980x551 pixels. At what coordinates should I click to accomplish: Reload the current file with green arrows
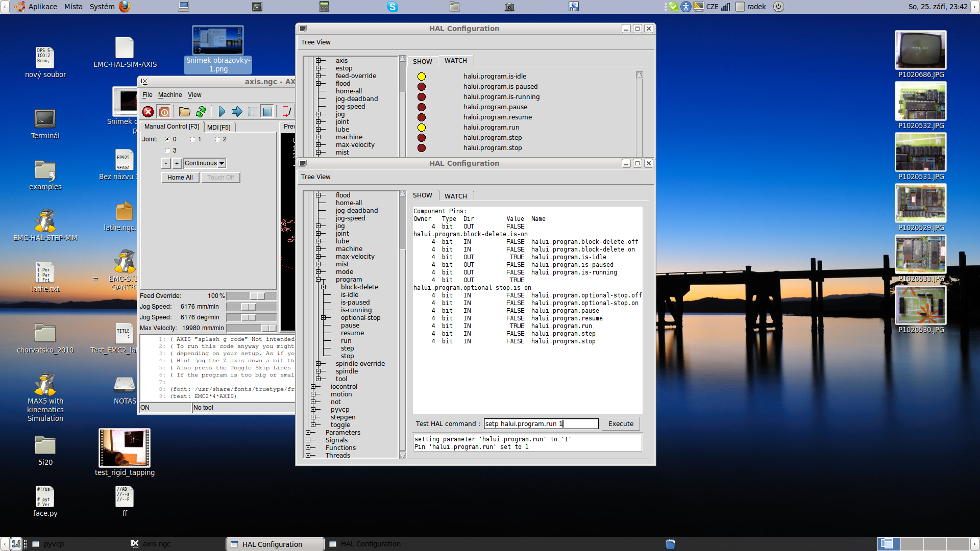click(x=201, y=112)
